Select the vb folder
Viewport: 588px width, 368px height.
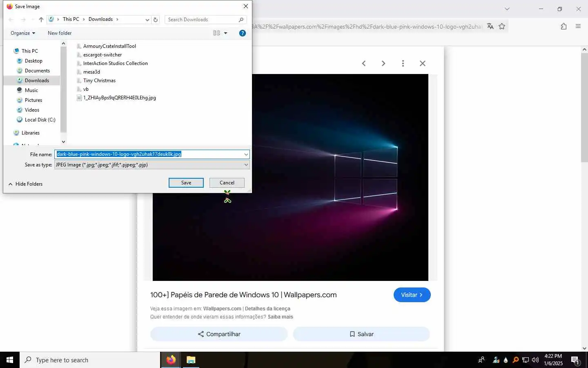click(x=86, y=89)
